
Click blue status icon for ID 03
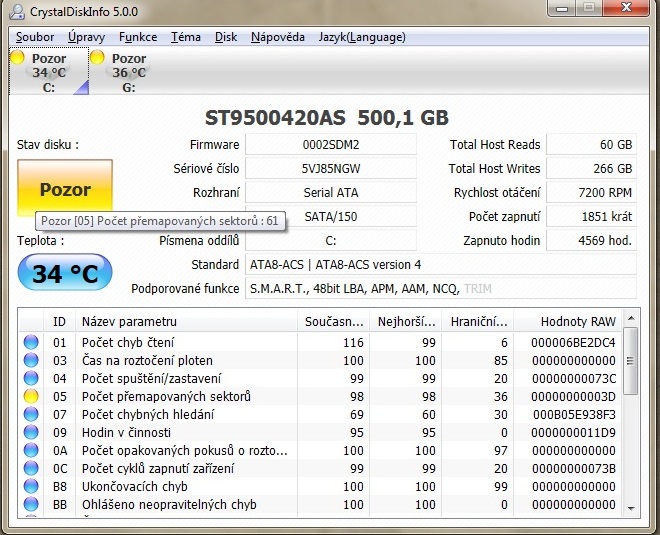point(31,360)
